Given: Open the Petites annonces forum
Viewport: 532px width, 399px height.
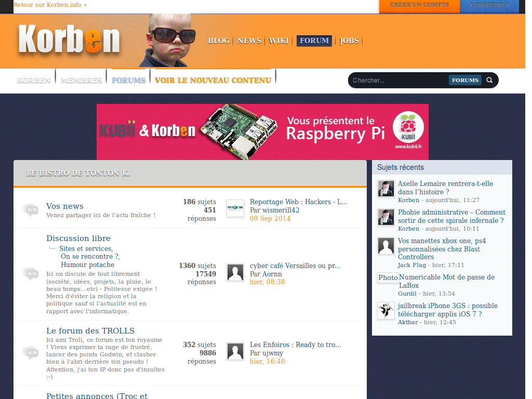Looking at the screenshot, I should (x=97, y=395).
